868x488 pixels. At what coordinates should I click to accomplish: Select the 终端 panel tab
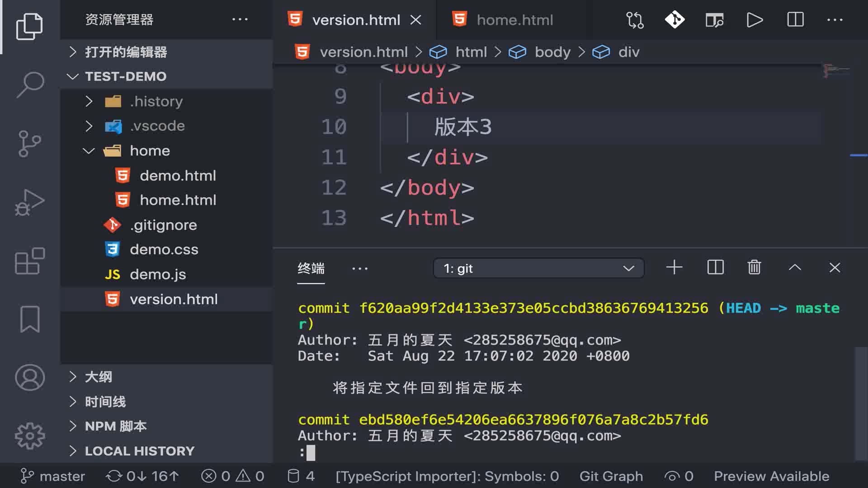(x=311, y=268)
